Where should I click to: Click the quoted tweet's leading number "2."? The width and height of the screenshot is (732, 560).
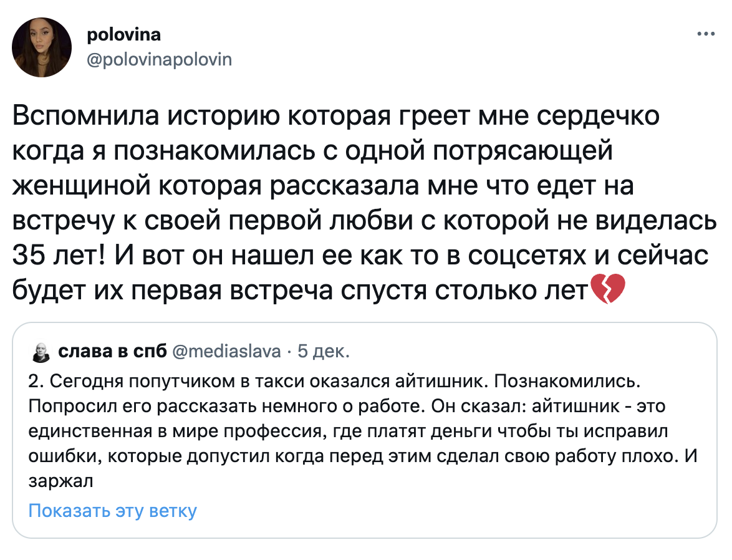[35, 380]
